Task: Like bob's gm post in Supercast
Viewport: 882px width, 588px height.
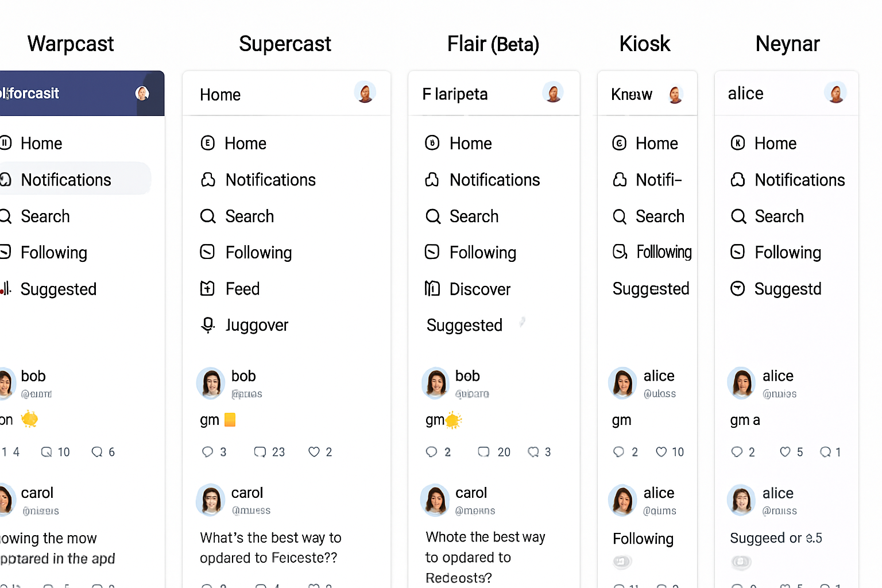Action: (314, 452)
